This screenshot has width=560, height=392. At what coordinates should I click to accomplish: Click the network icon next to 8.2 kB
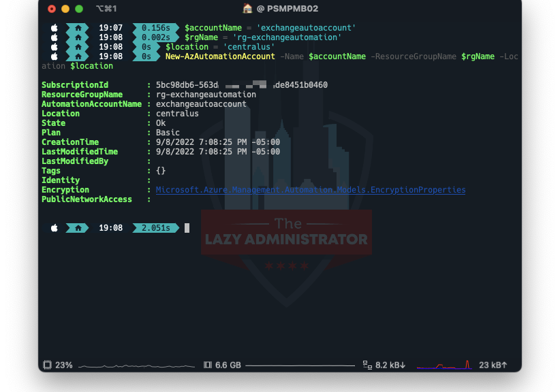367,365
